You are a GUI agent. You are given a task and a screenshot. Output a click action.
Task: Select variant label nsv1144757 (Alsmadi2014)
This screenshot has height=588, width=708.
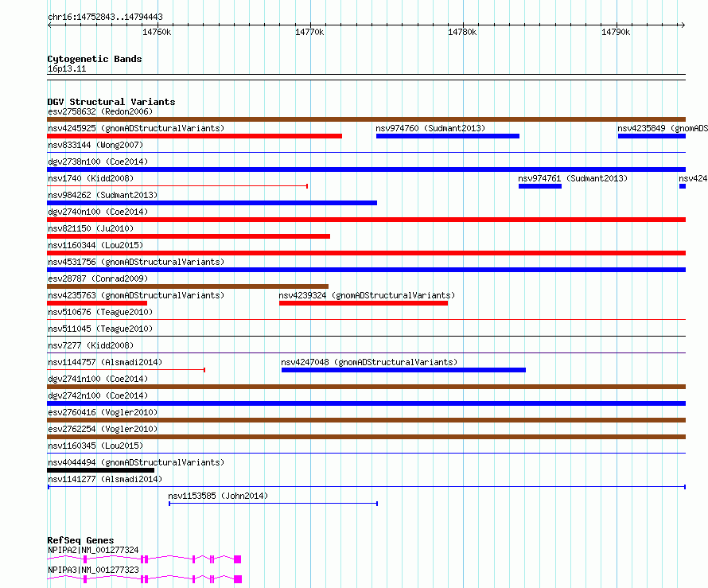(105, 362)
